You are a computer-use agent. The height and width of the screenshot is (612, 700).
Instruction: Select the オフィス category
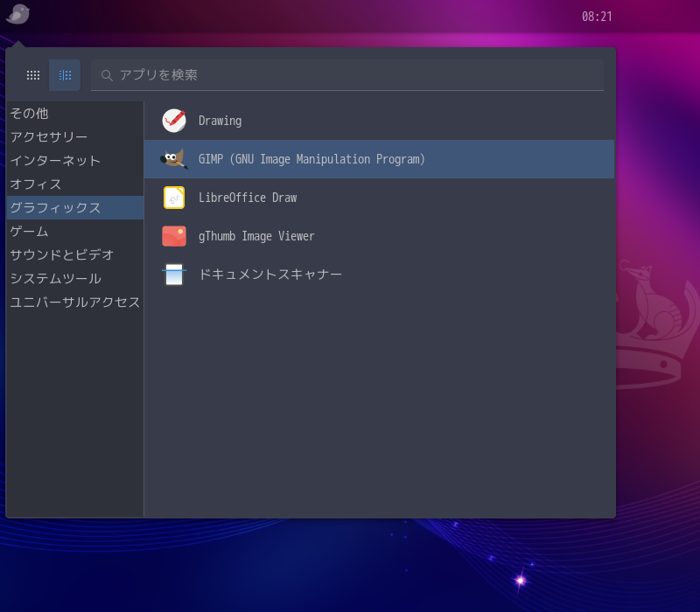75,184
